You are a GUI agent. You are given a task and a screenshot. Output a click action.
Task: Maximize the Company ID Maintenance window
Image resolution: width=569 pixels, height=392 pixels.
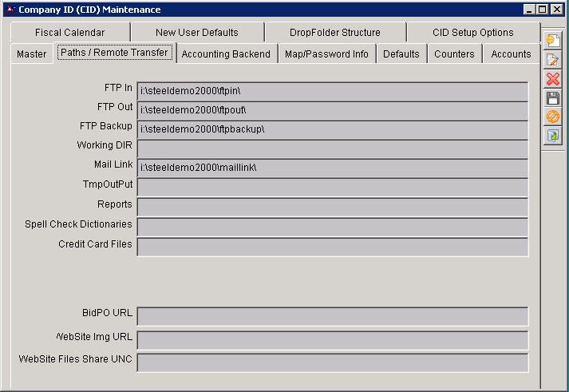543,10
